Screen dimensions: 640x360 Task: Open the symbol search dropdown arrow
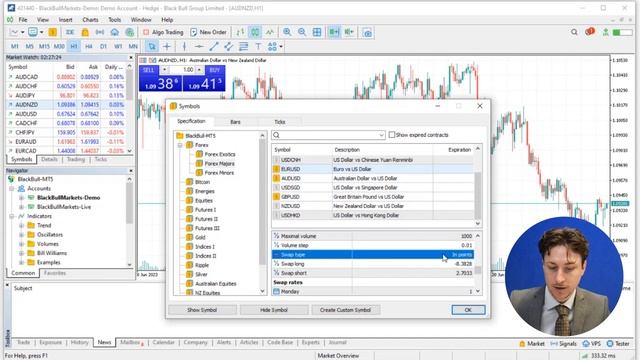click(381, 135)
